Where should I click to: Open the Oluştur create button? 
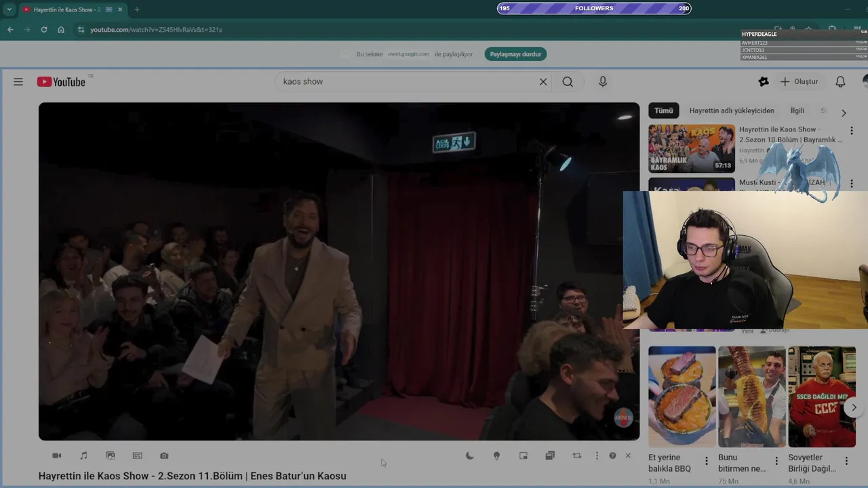click(799, 81)
